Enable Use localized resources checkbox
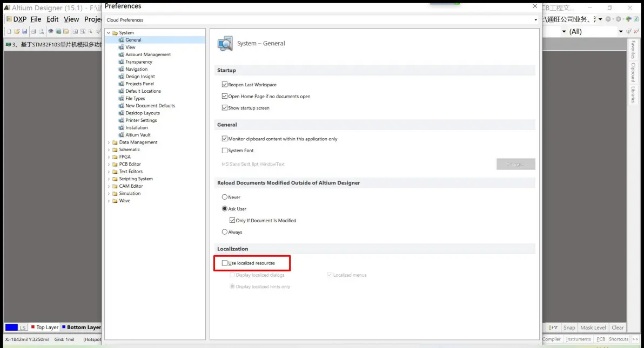The image size is (644, 348). click(225, 263)
